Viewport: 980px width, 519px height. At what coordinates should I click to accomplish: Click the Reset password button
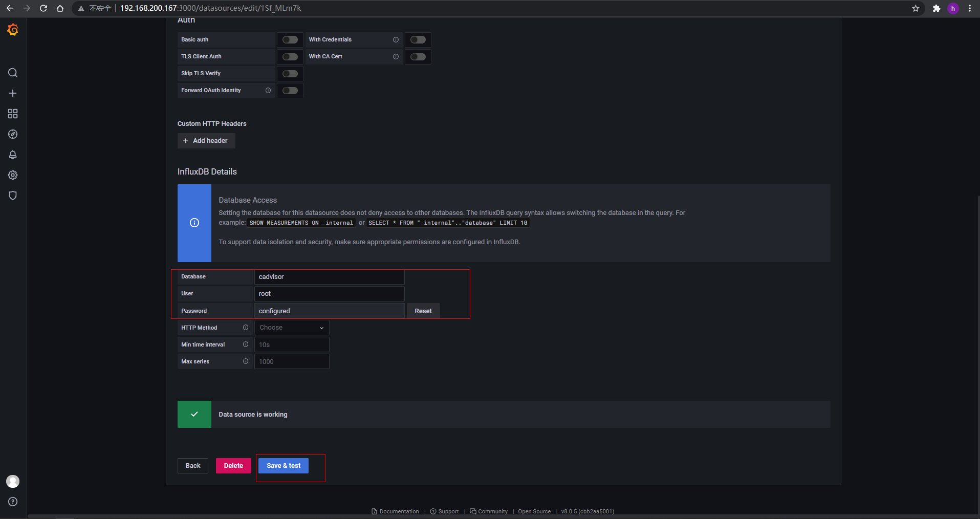(423, 311)
